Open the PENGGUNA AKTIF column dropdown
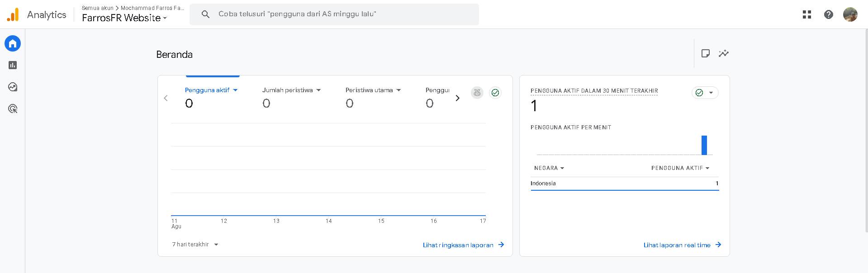This screenshot has width=868, height=273. [680, 168]
